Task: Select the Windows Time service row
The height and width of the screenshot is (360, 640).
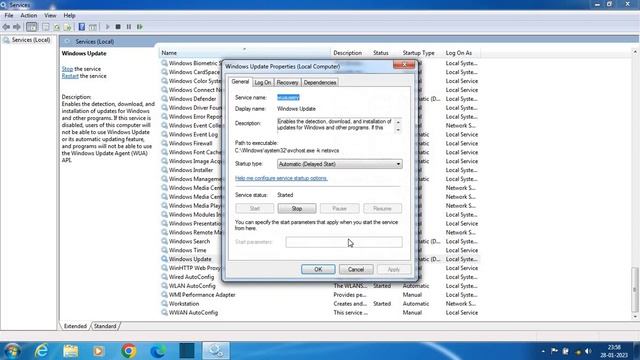Action: click(187, 250)
